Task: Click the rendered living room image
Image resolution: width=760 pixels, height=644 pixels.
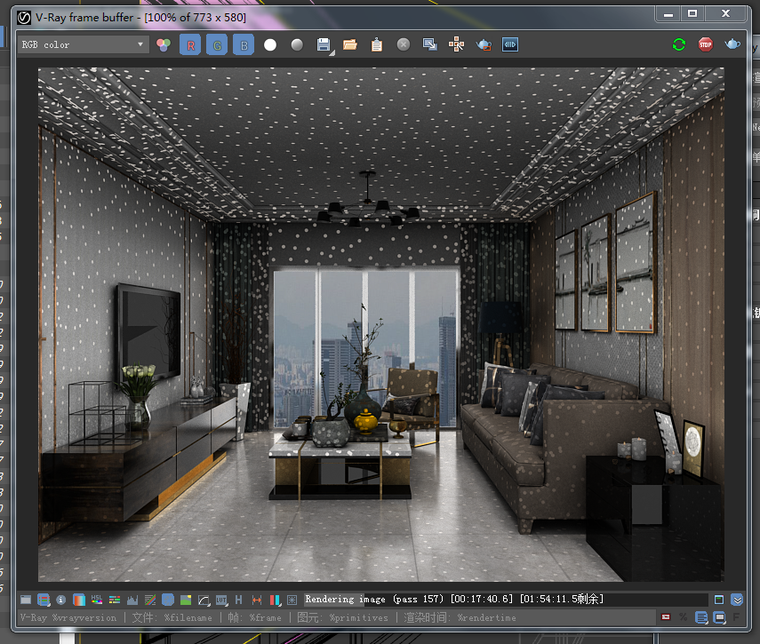Action: tap(380, 325)
